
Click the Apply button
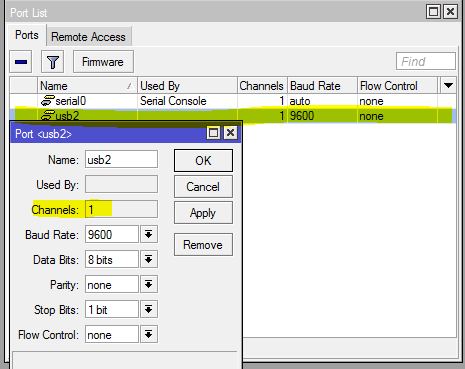pyautogui.click(x=203, y=213)
